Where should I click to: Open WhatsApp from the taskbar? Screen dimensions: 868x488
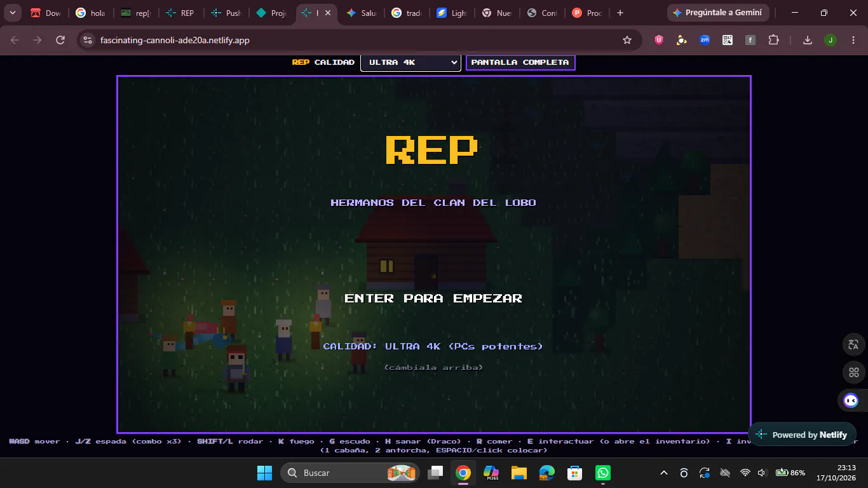[x=603, y=473]
